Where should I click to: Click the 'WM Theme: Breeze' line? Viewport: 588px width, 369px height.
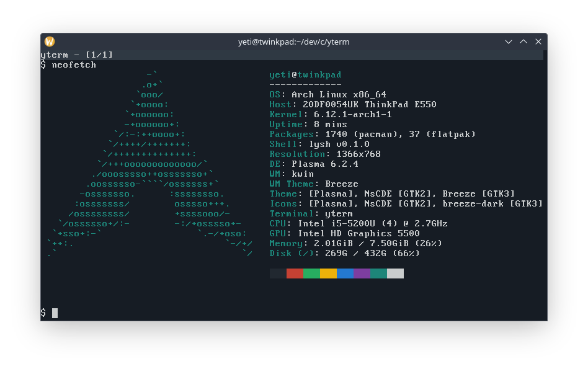pyautogui.click(x=314, y=184)
